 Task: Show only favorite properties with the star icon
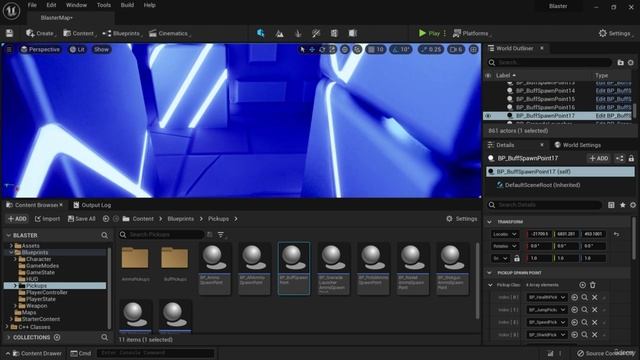click(622, 205)
